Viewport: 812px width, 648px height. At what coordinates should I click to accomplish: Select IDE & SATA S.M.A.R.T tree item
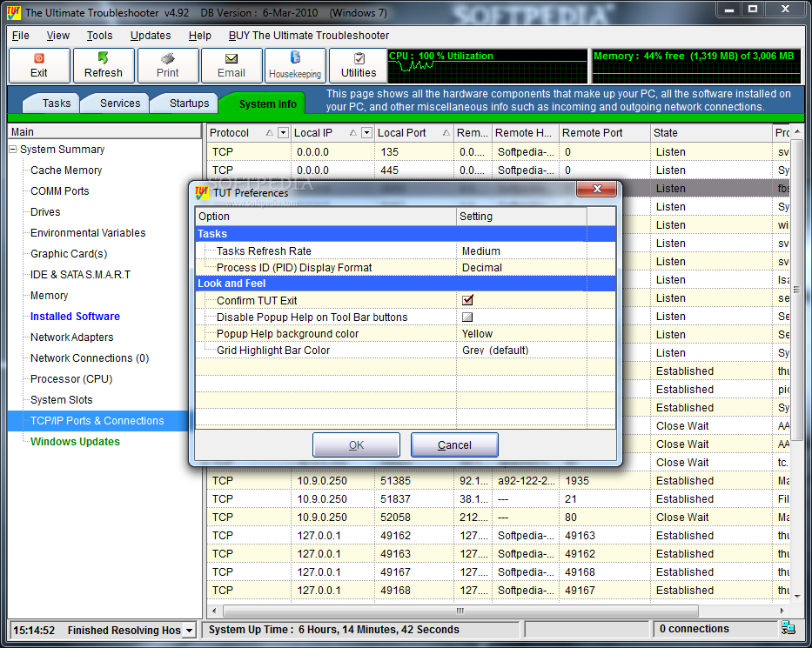click(x=80, y=274)
